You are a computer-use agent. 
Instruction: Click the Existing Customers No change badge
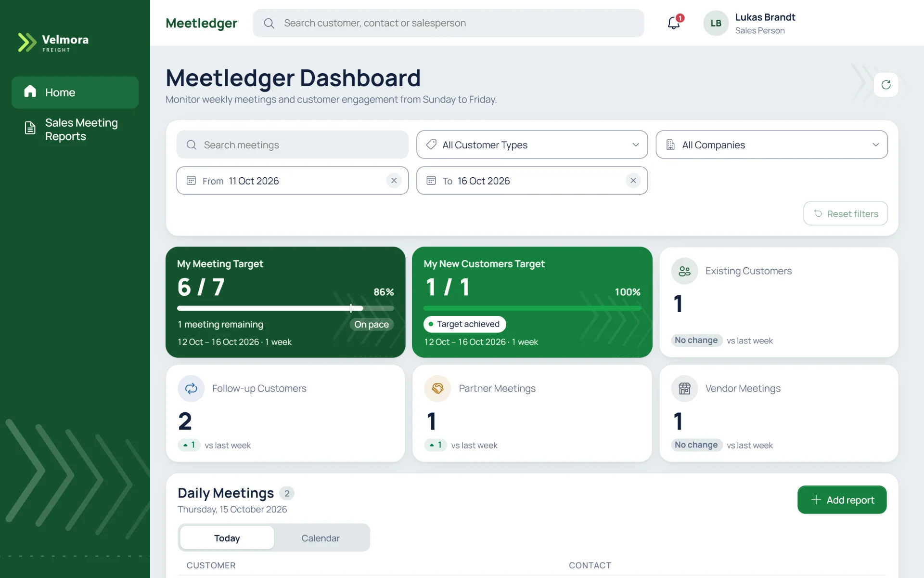point(696,340)
